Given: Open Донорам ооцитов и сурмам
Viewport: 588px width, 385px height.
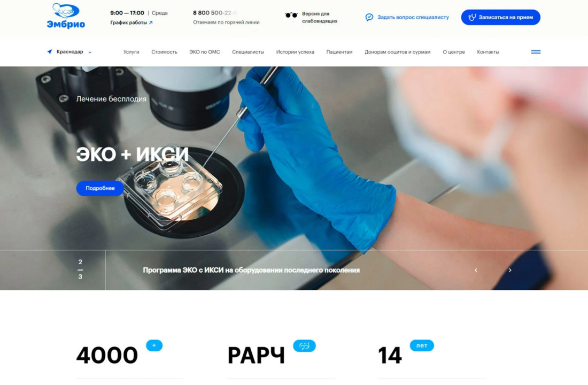Looking at the screenshot, I should click(x=398, y=52).
